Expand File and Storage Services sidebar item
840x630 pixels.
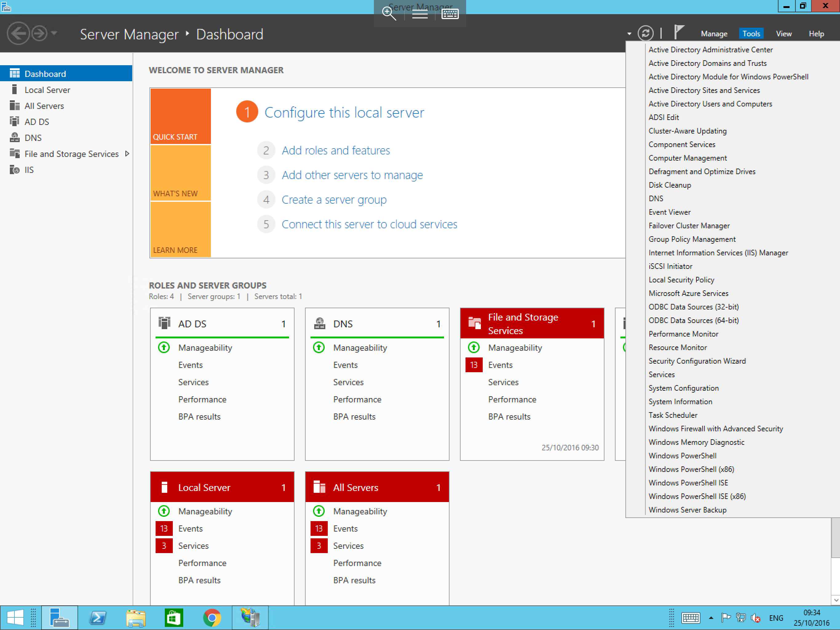[126, 154]
